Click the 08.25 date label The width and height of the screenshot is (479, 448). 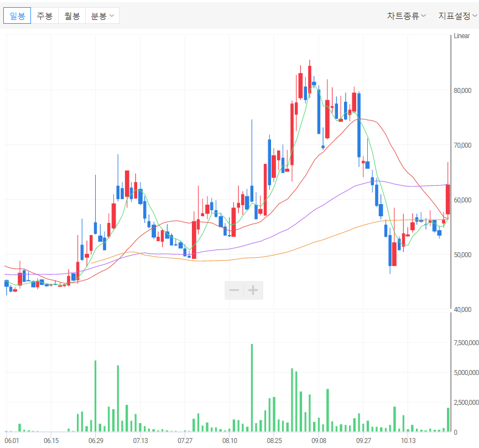[x=274, y=440]
